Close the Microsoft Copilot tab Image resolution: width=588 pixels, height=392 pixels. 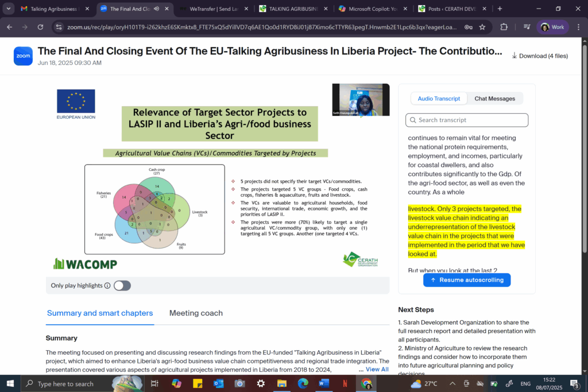(405, 9)
